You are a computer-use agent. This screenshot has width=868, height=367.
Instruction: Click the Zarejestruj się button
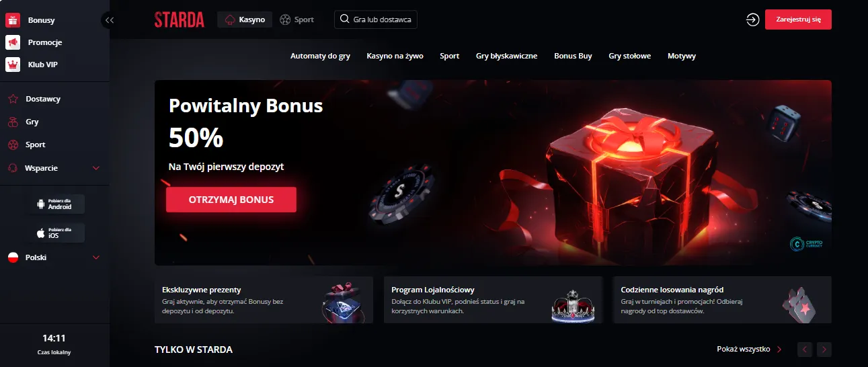[x=798, y=19]
